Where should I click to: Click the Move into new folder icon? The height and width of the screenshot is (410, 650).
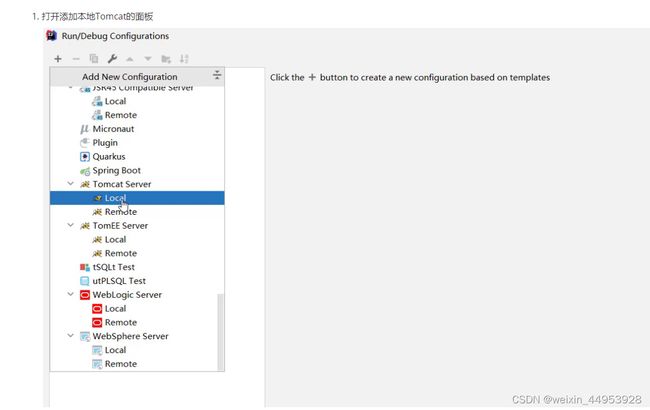point(166,59)
